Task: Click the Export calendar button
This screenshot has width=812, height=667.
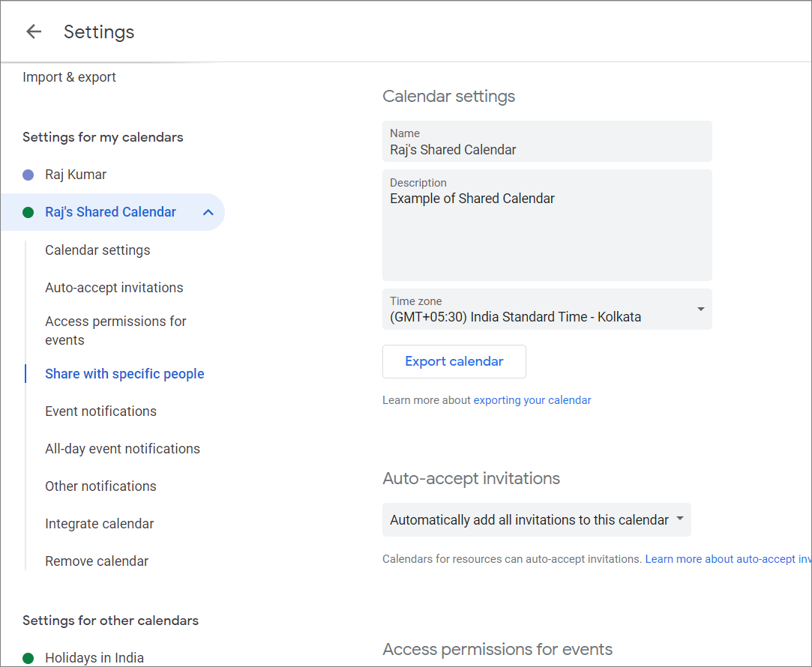Action: click(x=454, y=361)
